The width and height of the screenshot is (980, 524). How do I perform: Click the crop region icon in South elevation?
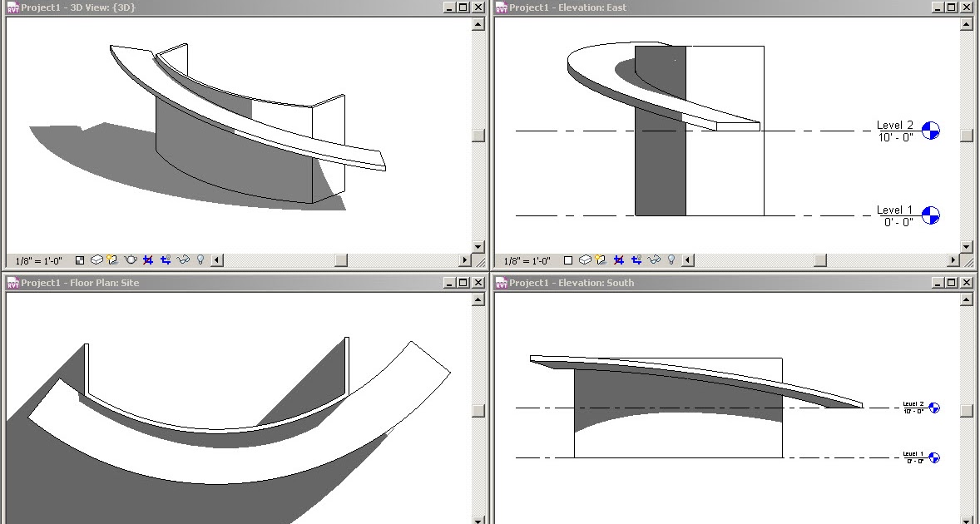pyautogui.click(x=618, y=523)
